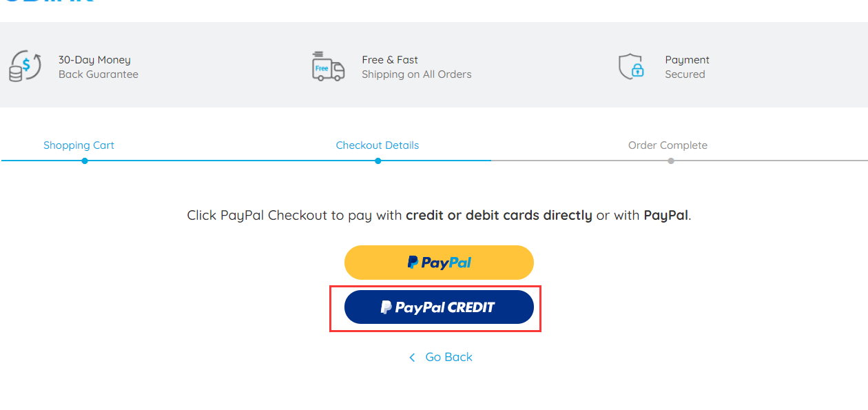The height and width of the screenshot is (410, 868).
Task: Click the PayPal Checkout instruction text
Action: [439, 215]
